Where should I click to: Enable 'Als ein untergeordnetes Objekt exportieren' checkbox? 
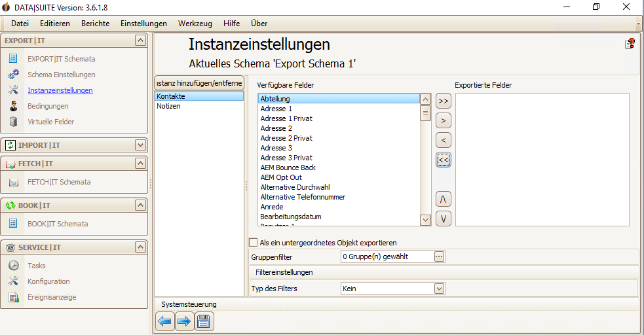coord(254,242)
